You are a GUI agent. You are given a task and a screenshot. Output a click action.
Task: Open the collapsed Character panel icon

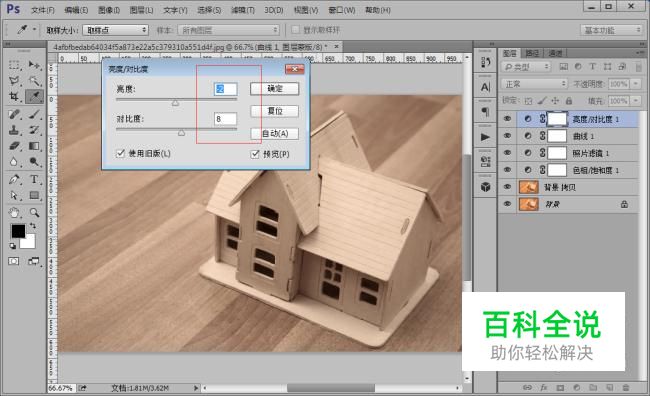coord(485,87)
